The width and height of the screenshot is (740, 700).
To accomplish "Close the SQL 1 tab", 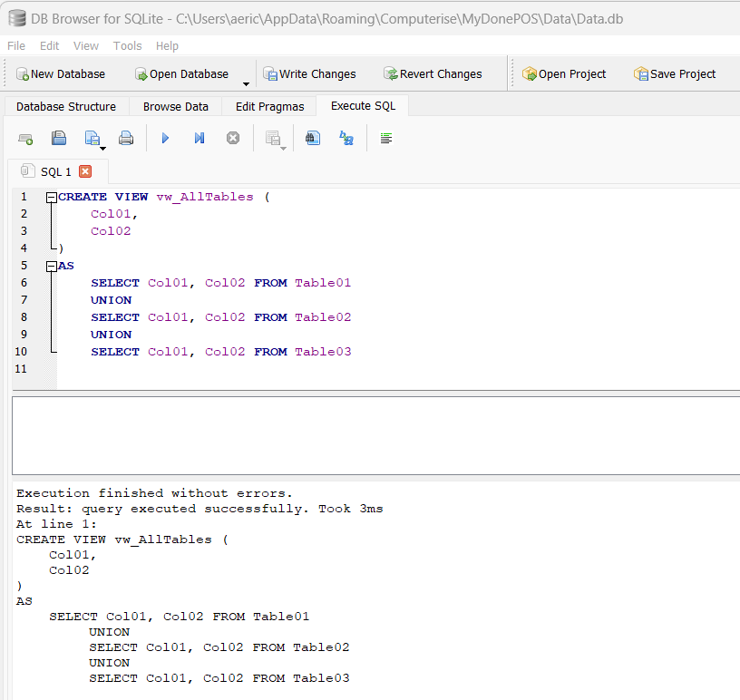I will point(85,171).
